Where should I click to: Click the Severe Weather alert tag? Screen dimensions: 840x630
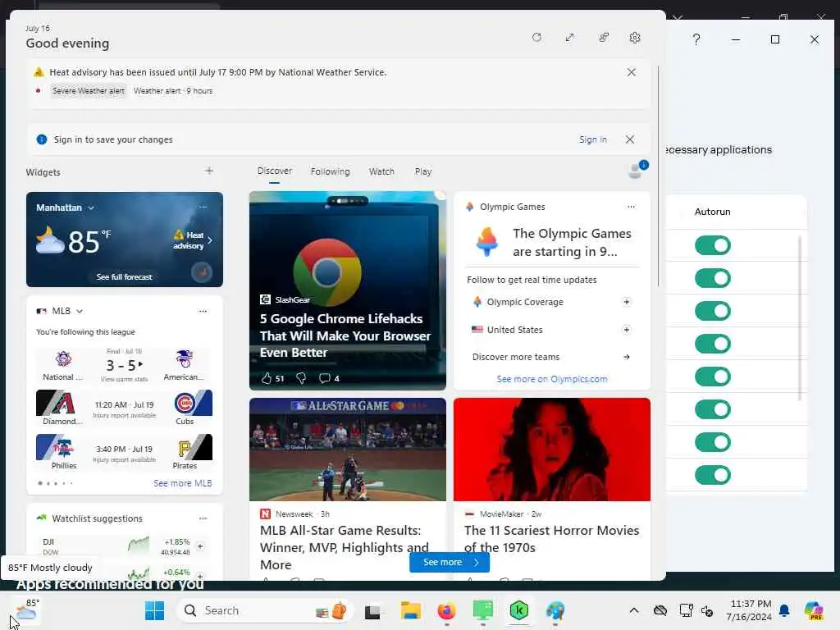(89, 91)
